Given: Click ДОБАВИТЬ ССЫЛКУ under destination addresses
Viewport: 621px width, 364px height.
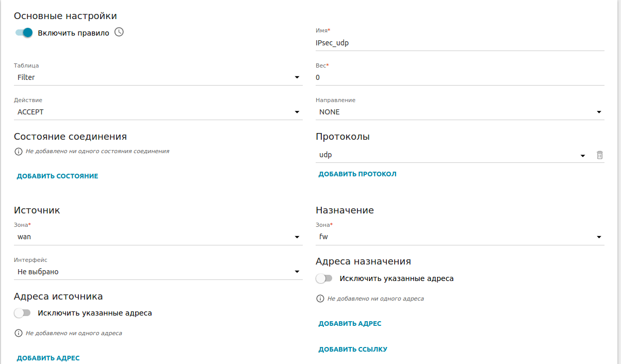Looking at the screenshot, I should (353, 350).
